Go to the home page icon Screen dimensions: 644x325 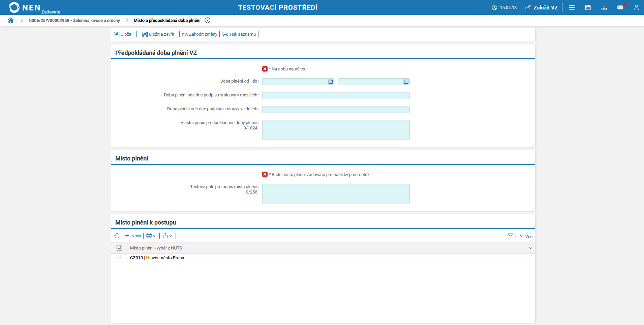pyautogui.click(x=11, y=20)
